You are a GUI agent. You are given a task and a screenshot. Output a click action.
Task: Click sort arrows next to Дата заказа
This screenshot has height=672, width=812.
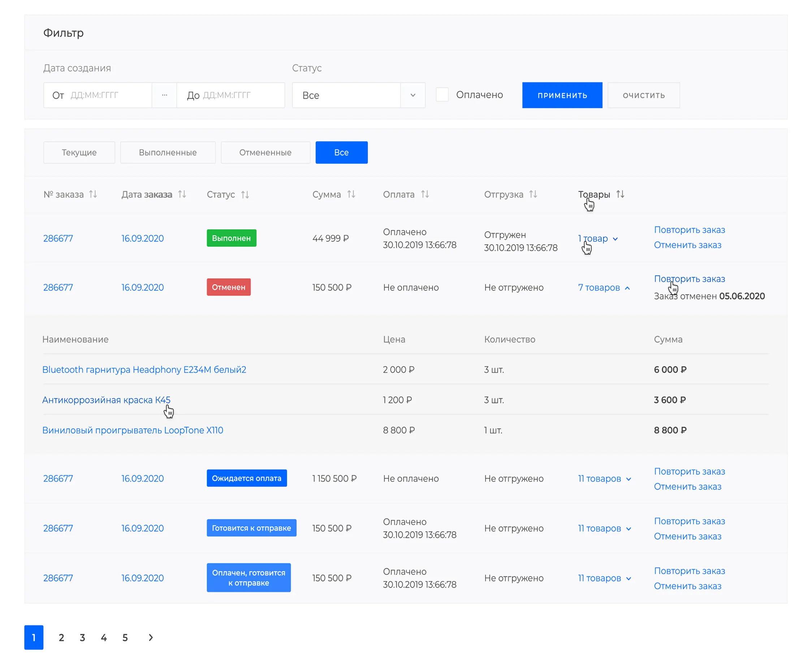point(182,194)
